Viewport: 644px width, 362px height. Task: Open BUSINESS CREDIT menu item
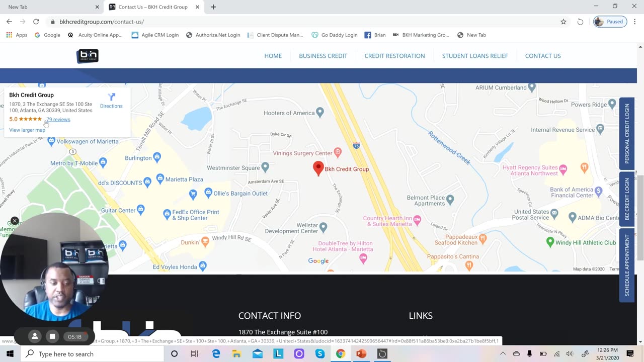pyautogui.click(x=323, y=56)
